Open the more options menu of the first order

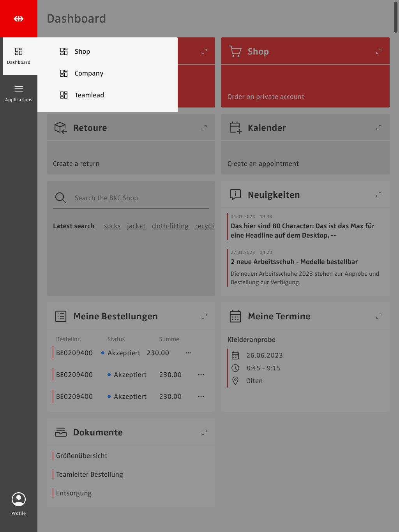[189, 353]
